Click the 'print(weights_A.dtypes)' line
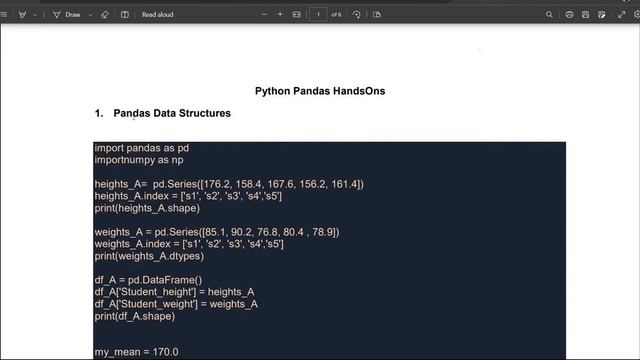 coord(149,256)
